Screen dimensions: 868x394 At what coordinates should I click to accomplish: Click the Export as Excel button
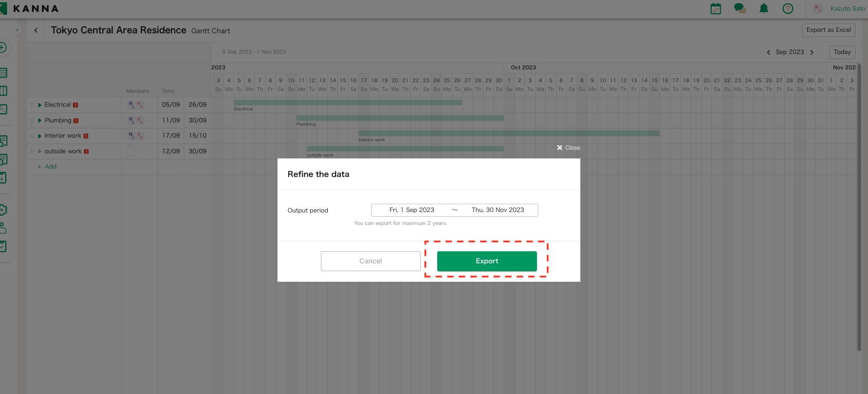click(x=828, y=30)
